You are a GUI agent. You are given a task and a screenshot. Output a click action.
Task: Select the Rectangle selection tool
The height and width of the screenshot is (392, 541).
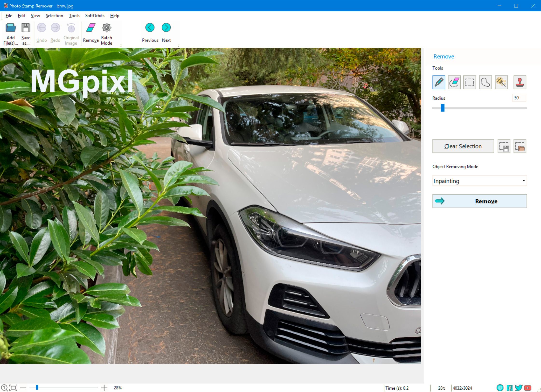470,82
